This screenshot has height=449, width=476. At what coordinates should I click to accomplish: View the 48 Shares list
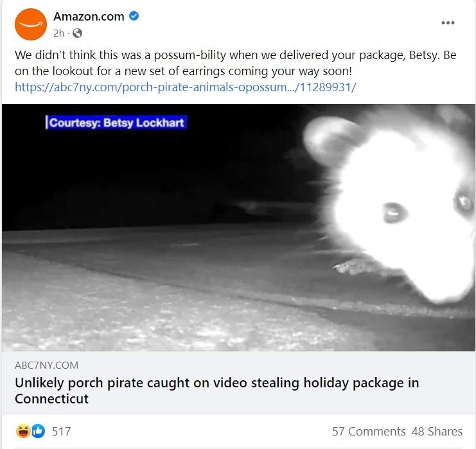click(x=437, y=432)
